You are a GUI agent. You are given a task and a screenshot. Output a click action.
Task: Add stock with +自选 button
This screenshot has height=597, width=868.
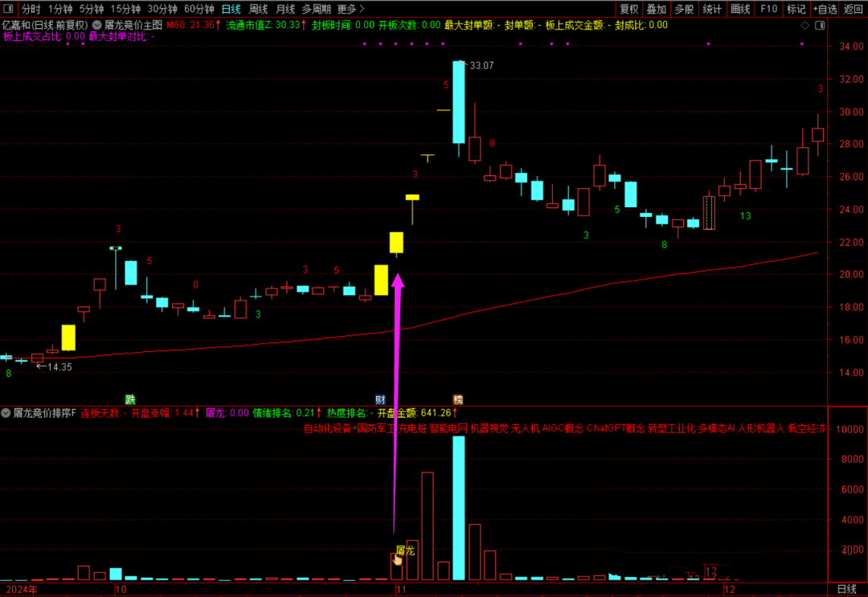[x=825, y=9]
